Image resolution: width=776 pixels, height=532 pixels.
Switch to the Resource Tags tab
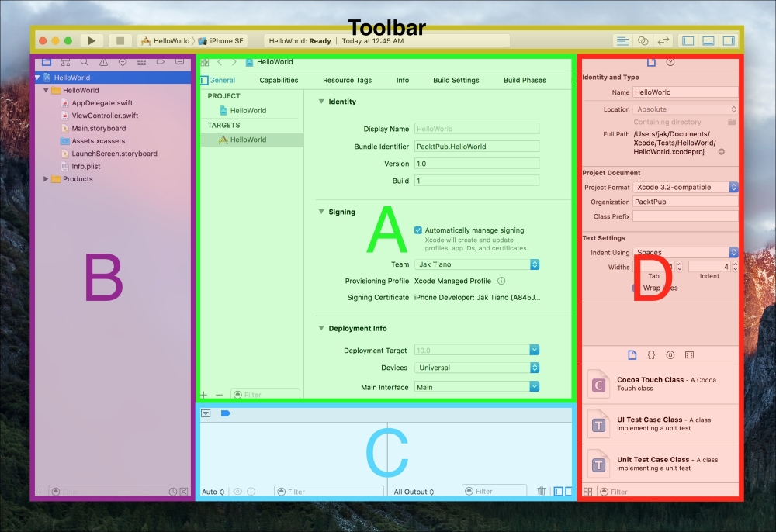(x=347, y=80)
